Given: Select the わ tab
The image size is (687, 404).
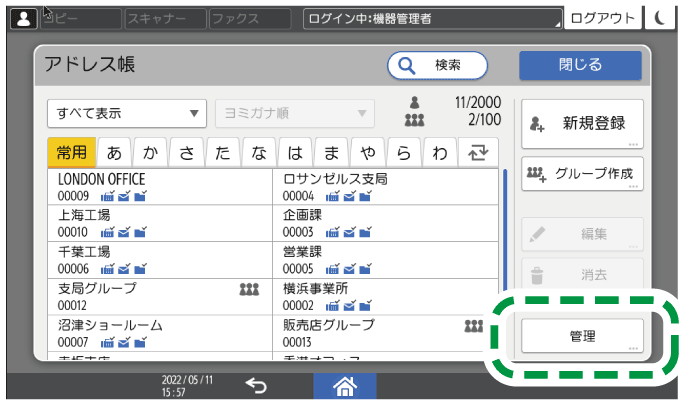Looking at the screenshot, I should [x=440, y=152].
